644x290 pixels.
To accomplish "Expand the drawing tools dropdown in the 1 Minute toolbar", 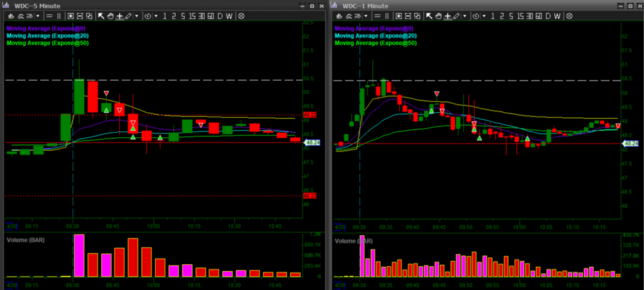I will pos(466,15).
